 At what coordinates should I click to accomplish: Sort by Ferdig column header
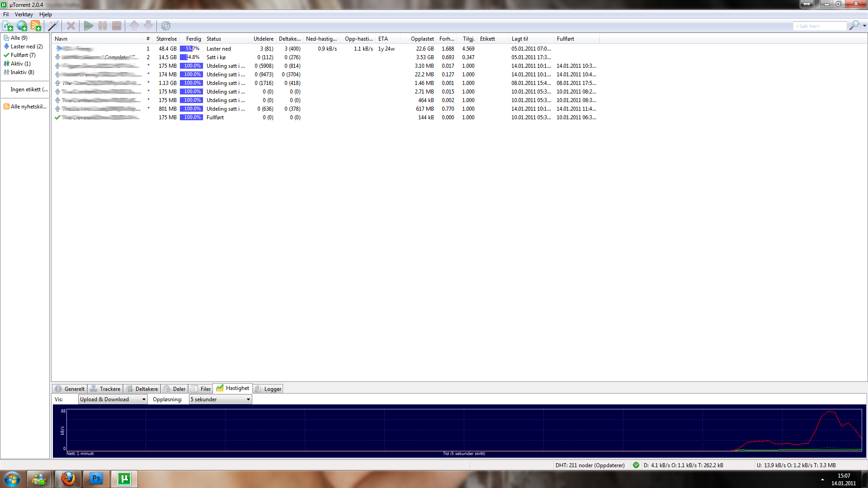coord(192,39)
